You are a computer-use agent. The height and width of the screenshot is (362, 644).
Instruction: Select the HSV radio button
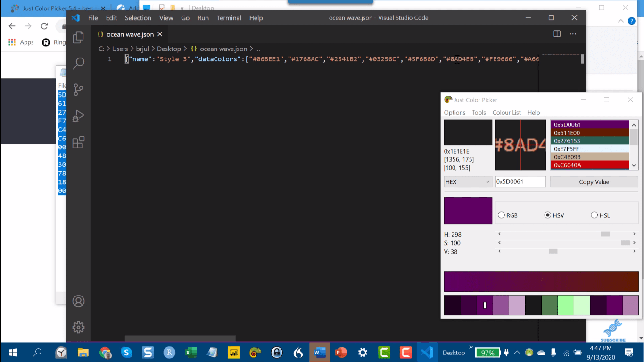point(548,215)
